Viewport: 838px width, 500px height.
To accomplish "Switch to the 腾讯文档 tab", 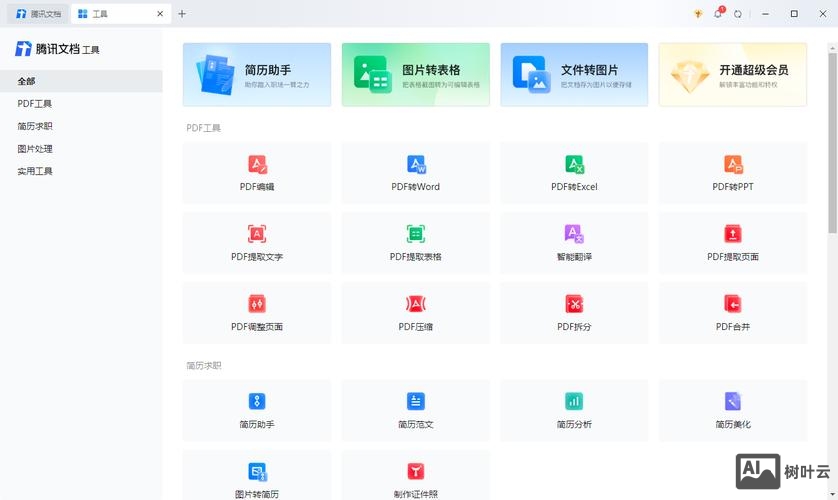I will click(38, 14).
